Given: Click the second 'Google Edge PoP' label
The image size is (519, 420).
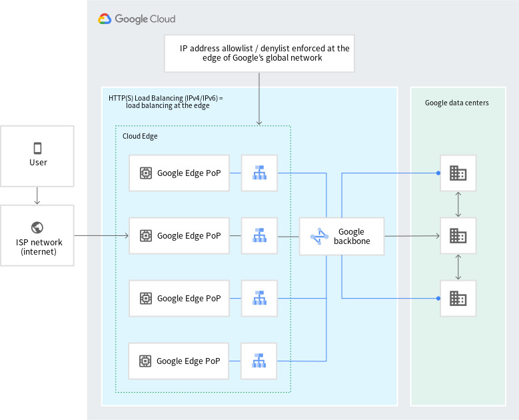Looking at the screenshot, I should pos(189,235).
